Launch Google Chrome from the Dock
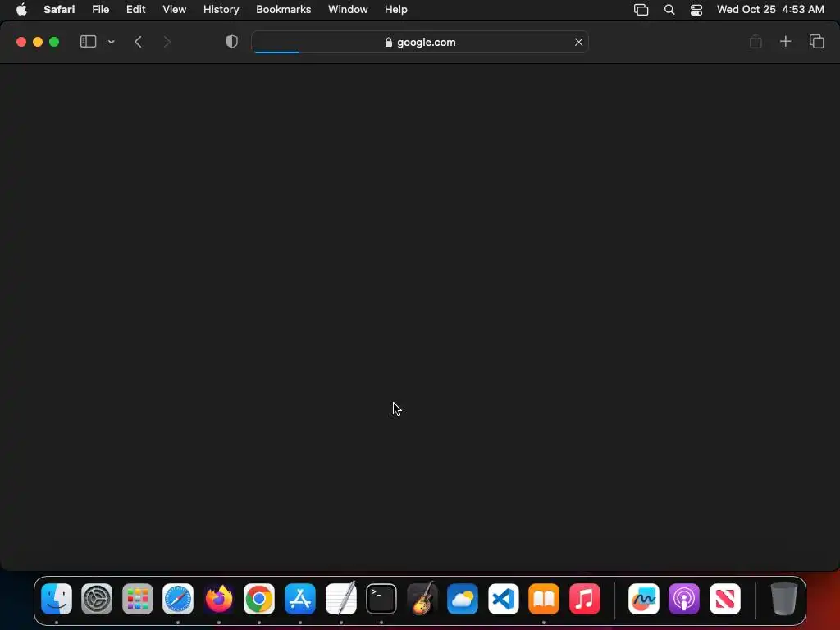 259,598
